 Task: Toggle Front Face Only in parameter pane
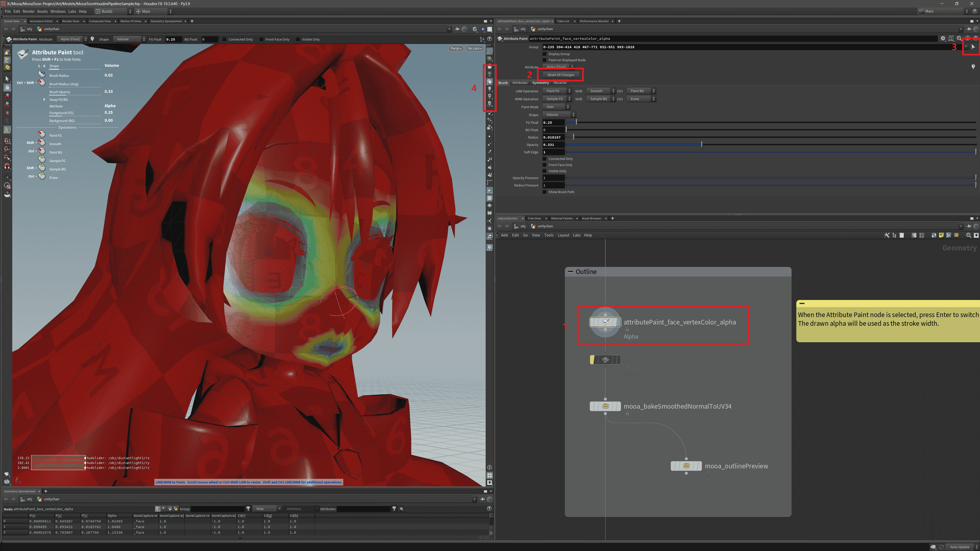tap(544, 165)
